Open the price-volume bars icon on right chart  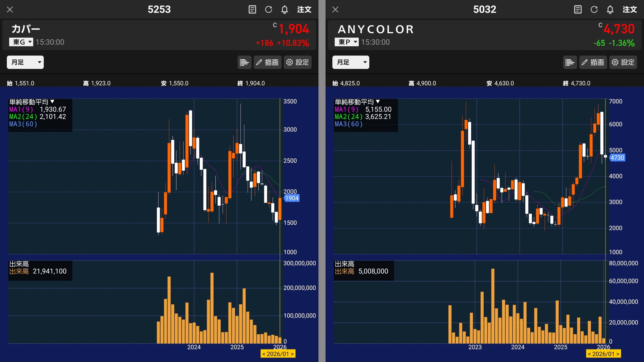(x=570, y=62)
